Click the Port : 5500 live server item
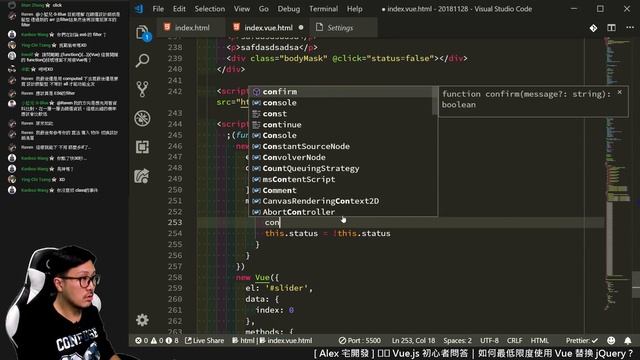640x360 pixels. 360,340
